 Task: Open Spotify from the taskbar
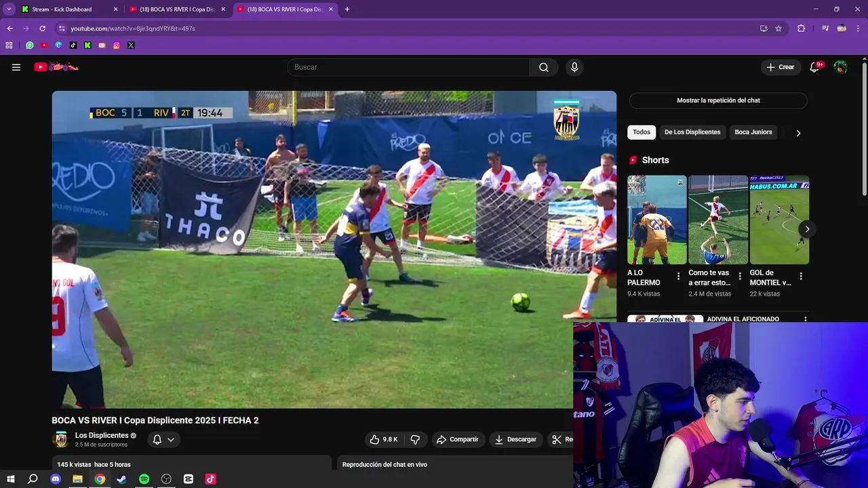(144, 479)
